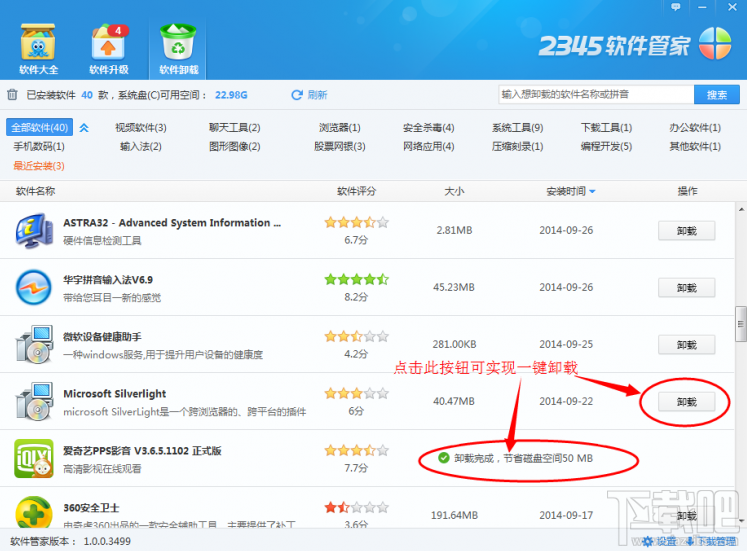
Task: Sort by 软件名称 column header
Action: point(35,191)
